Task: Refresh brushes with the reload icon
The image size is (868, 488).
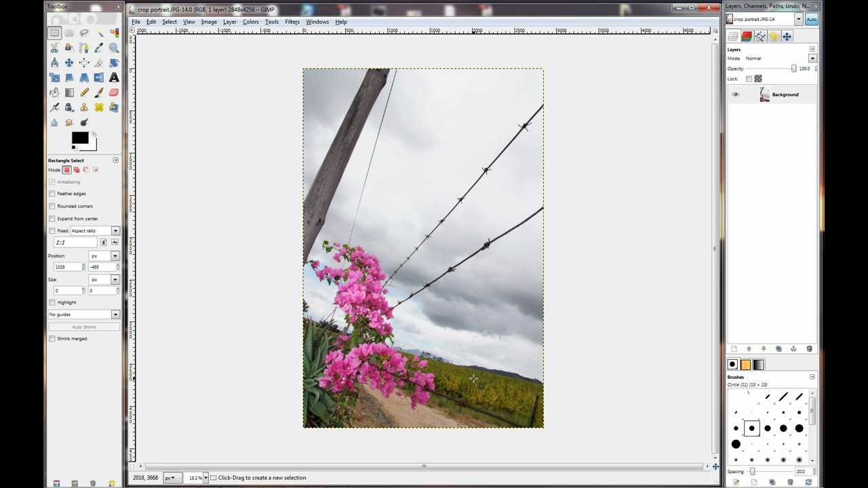Action: 808,482
